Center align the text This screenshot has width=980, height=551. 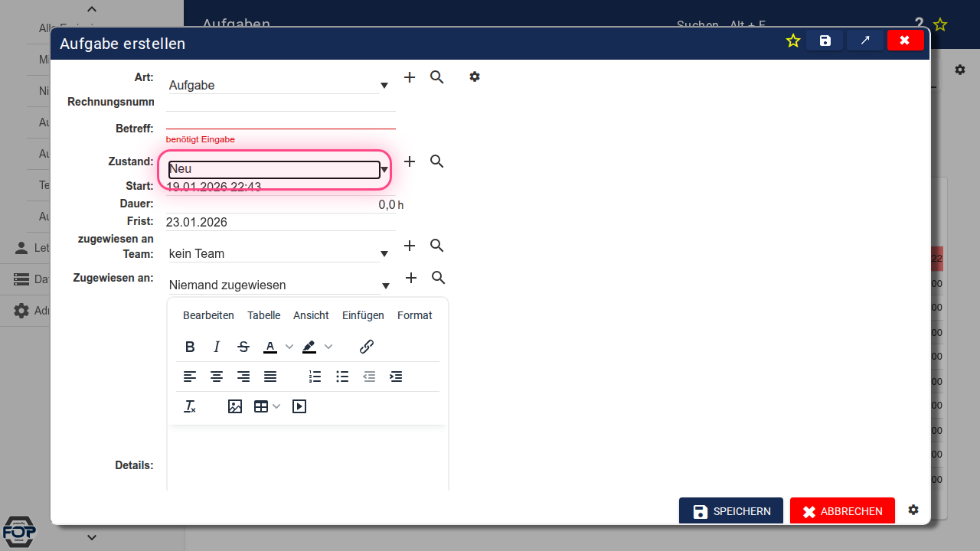pyautogui.click(x=217, y=377)
